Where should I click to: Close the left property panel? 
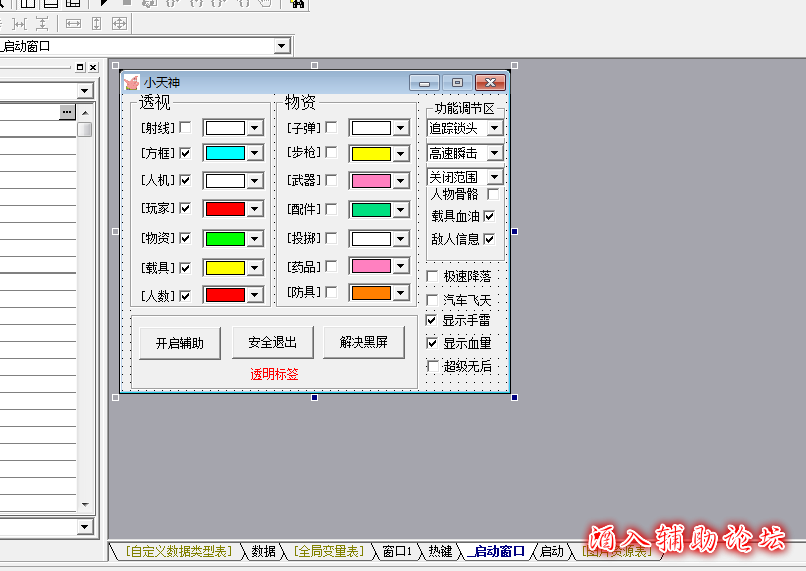(x=92, y=67)
